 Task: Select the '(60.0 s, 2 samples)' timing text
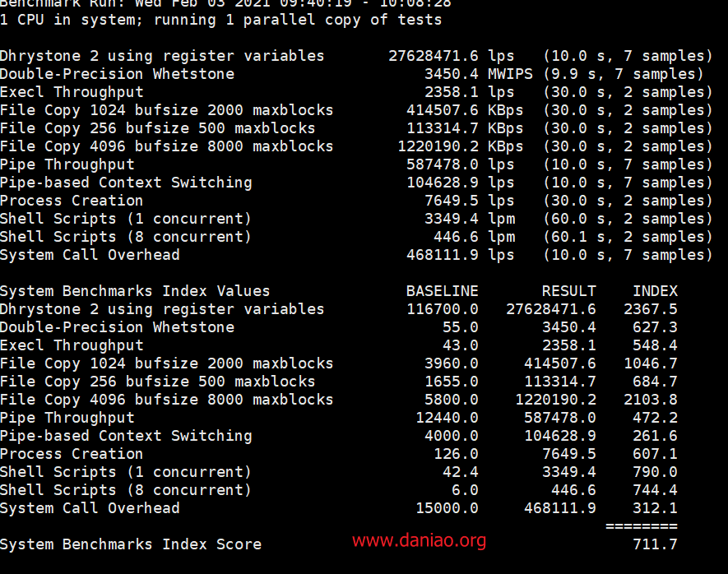(x=628, y=219)
